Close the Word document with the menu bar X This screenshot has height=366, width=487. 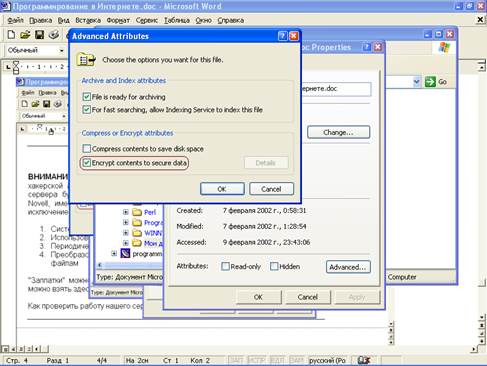pos(480,20)
